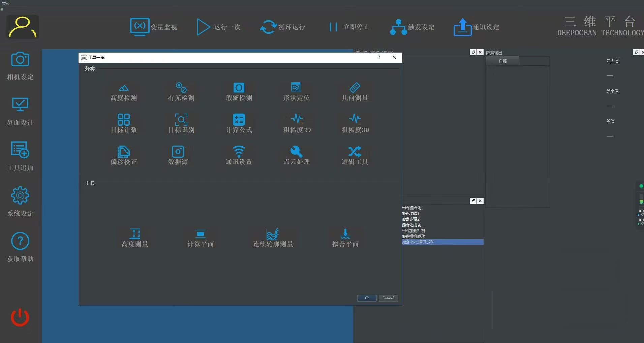Screen dimensions: 644x343
Task: Select 目标计数 target counting category
Action: point(124,124)
